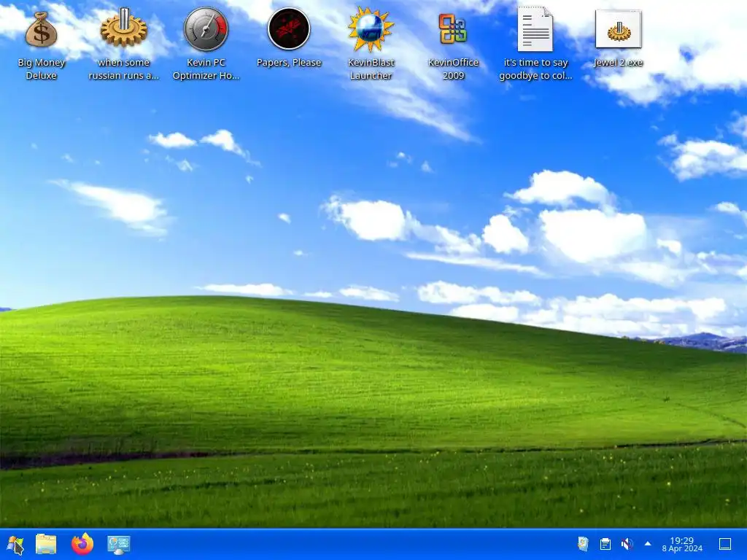Image resolution: width=747 pixels, height=560 pixels.
Task: Open the 19:29 clock and date
Action: (x=682, y=544)
